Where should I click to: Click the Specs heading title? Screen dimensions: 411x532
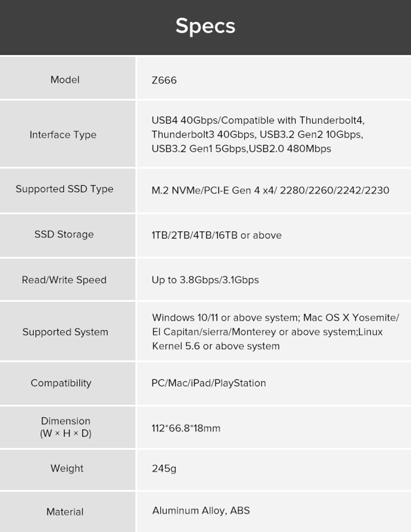(x=205, y=26)
